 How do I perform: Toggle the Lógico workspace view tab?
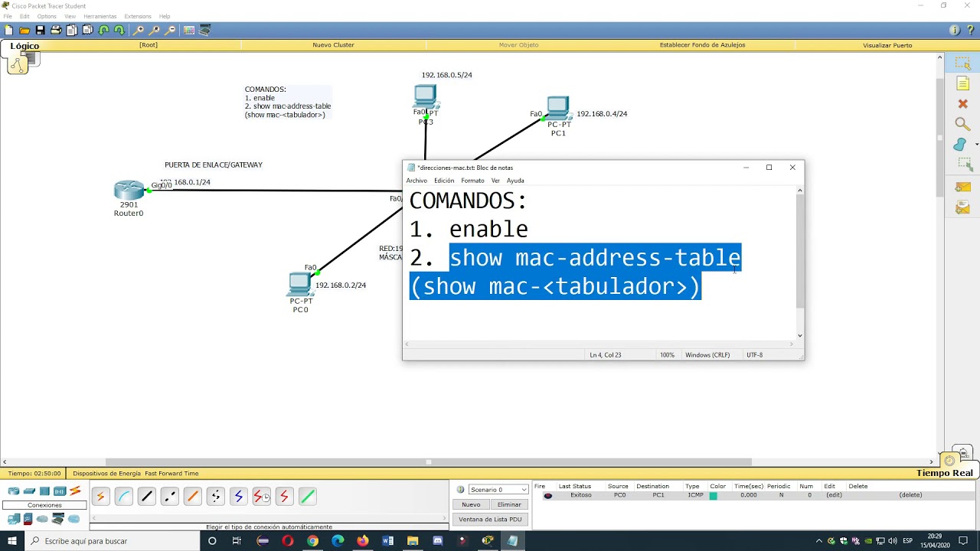pyautogui.click(x=24, y=46)
